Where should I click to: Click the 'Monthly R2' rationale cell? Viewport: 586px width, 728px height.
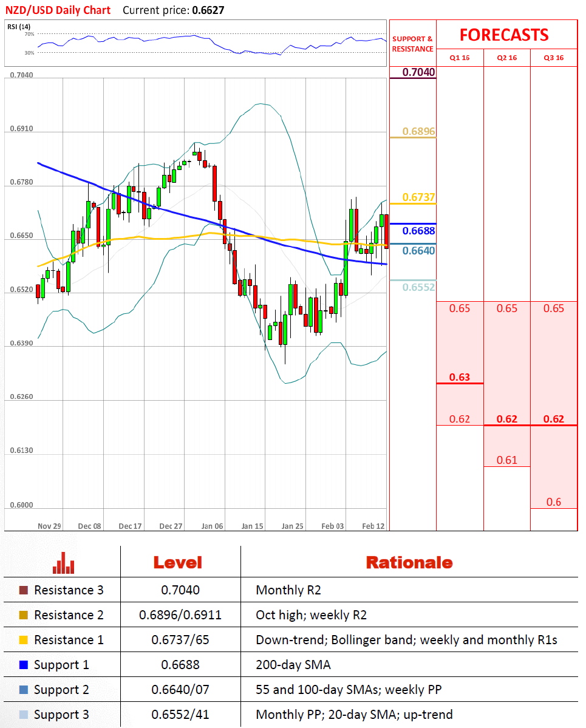pyautogui.click(x=288, y=590)
